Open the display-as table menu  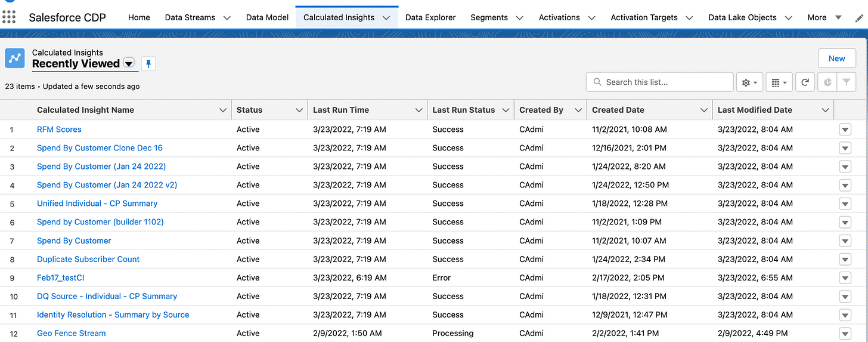(x=779, y=82)
